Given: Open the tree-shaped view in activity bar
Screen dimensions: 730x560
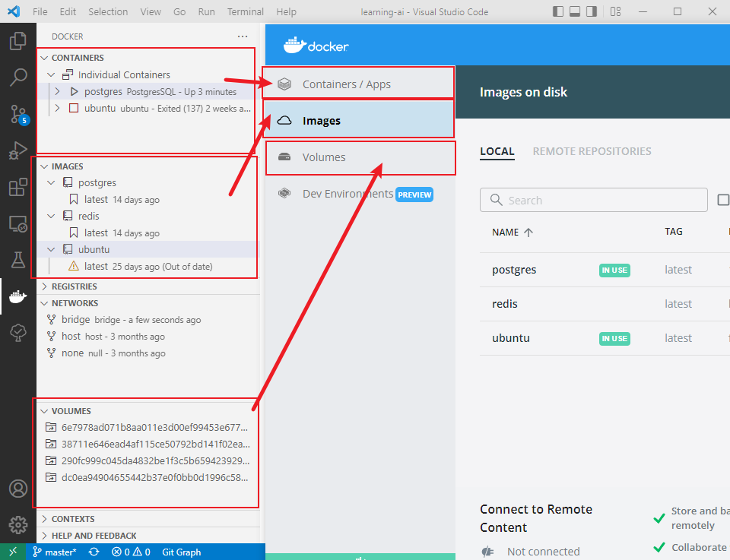Looking at the screenshot, I should (17, 333).
